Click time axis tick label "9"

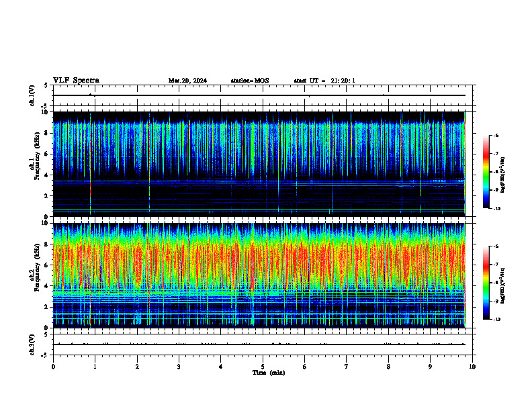(x=430, y=367)
